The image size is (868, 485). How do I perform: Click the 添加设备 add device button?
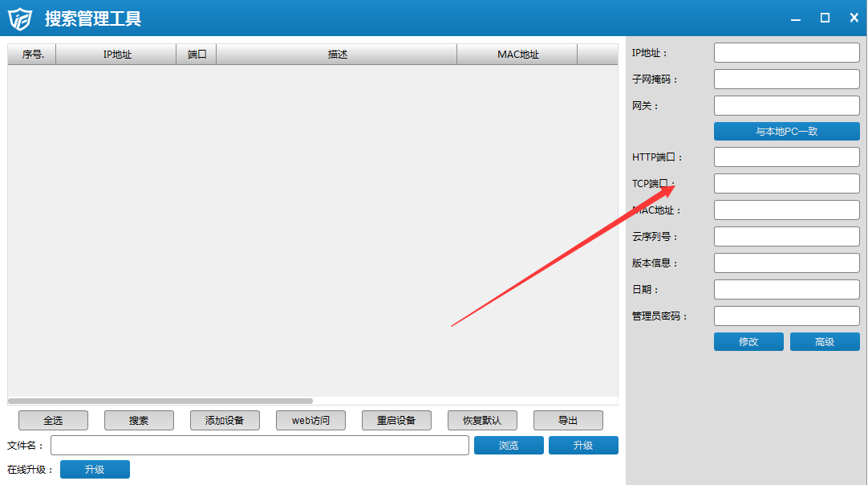tap(225, 421)
